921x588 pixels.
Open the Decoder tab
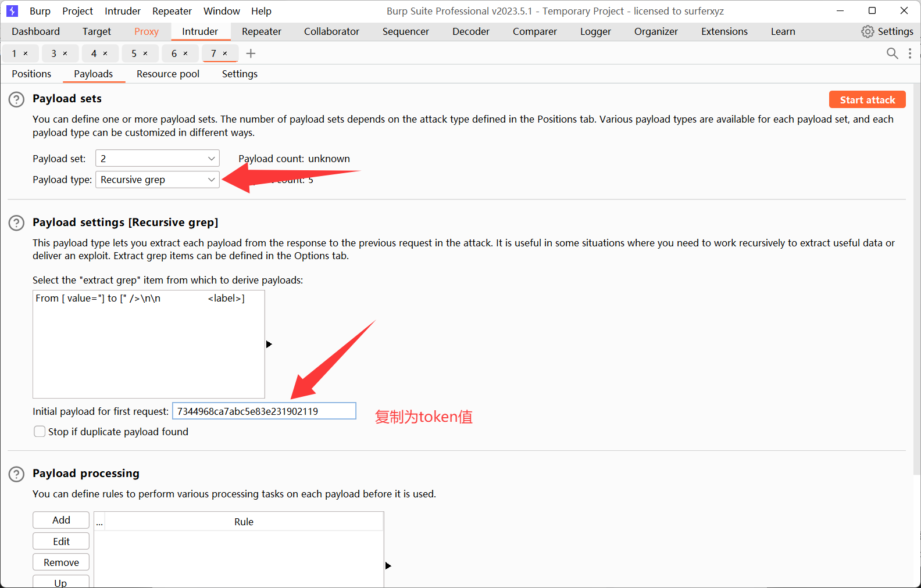click(x=471, y=31)
